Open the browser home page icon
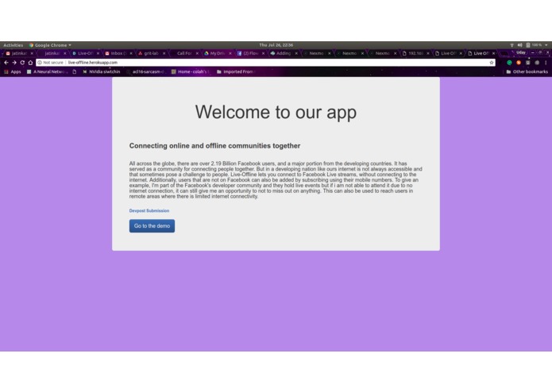 (31, 63)
